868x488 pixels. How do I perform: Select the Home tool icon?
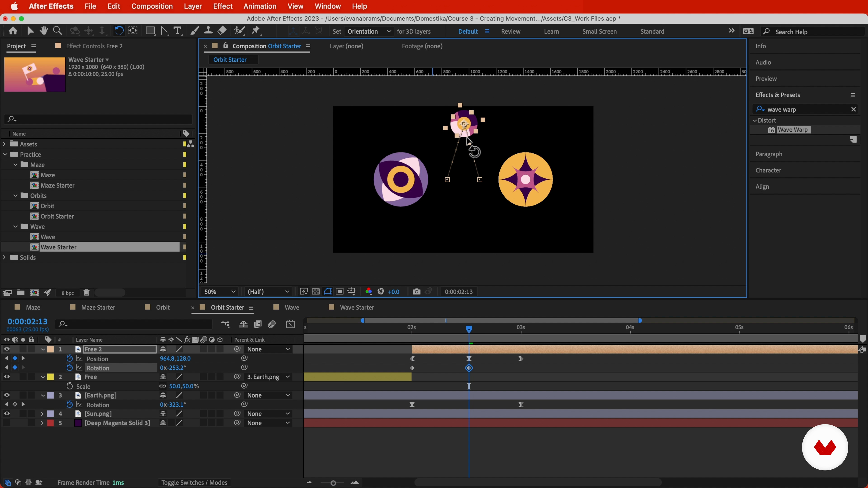tap(13, 31)
